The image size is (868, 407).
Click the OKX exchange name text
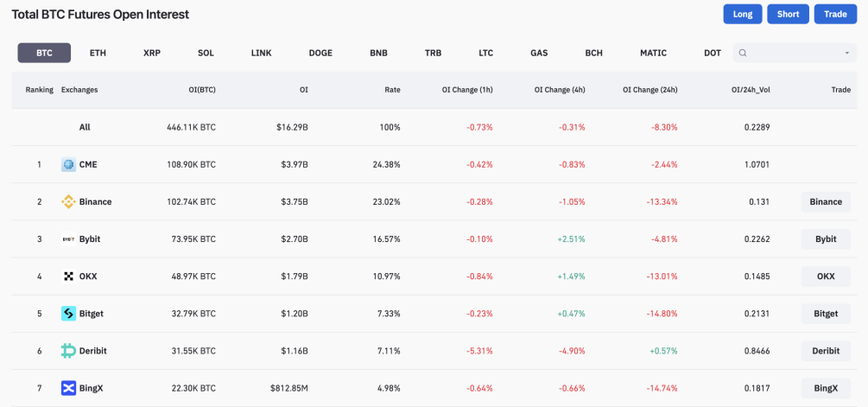[87, 277]
